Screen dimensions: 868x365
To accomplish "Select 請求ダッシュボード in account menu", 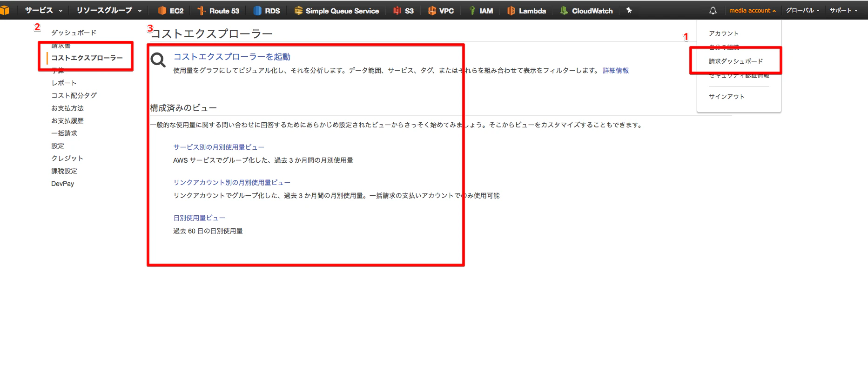I will (736, 61).
